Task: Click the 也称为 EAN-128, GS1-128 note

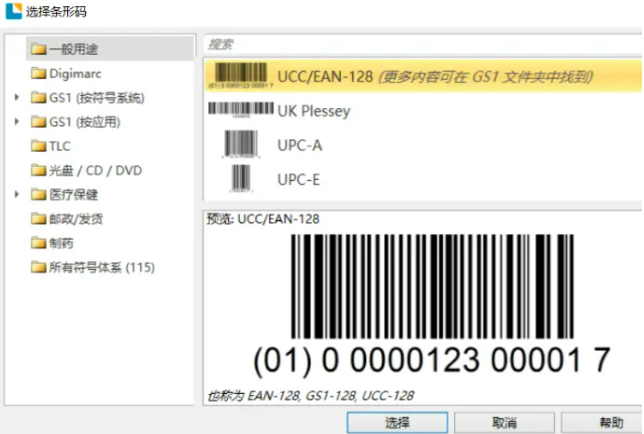Action: click(x=310, y=395)
